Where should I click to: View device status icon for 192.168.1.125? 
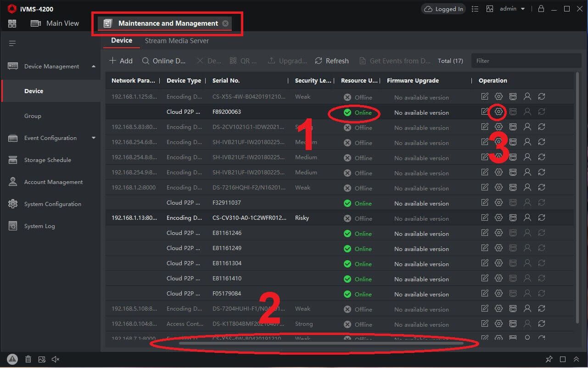pyautogui.click(x=513, y=96)
